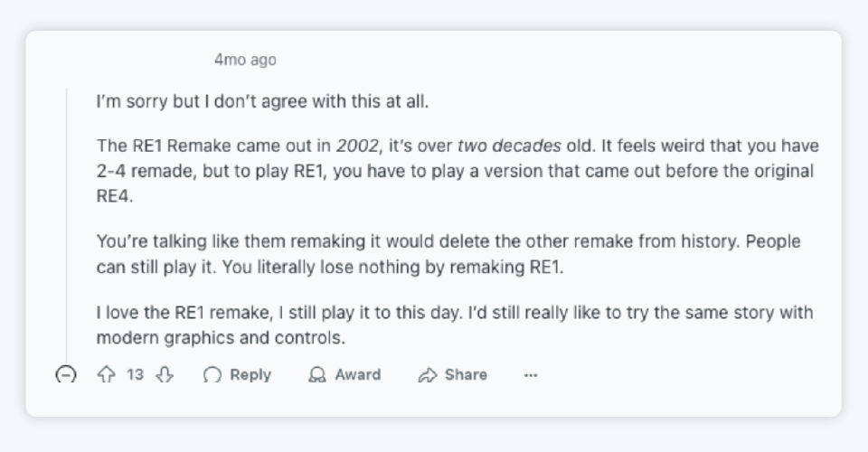Click the Share arrow icon

coord(427,375)
